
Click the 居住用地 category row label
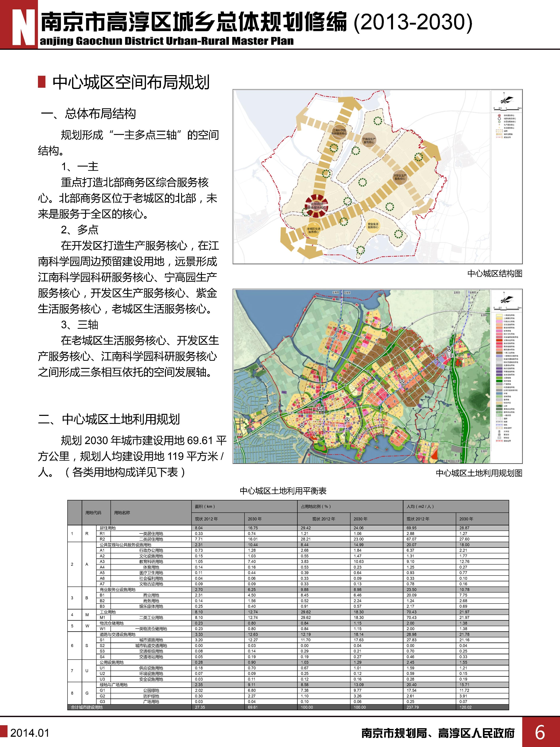(108, 528)
